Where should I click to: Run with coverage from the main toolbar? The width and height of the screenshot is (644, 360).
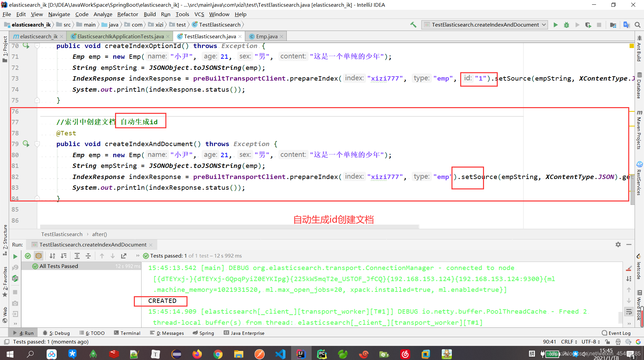(x=588, y=25)
